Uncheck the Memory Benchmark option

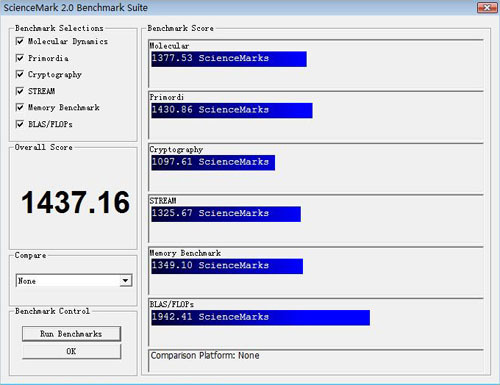(20, 107)
